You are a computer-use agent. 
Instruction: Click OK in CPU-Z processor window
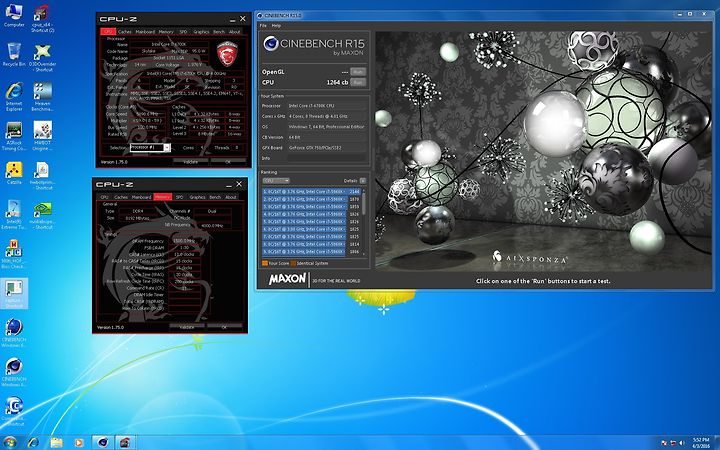tap(228, 162)
